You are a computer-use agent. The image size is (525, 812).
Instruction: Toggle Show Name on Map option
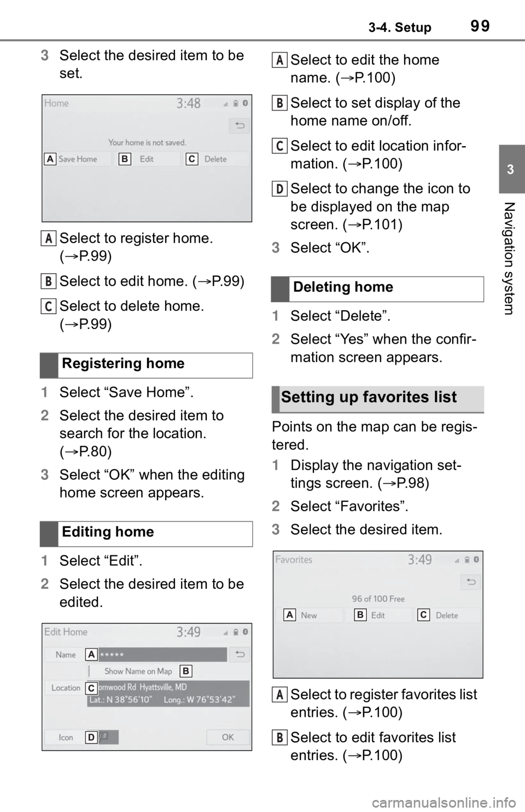click(x=141, y=671)
